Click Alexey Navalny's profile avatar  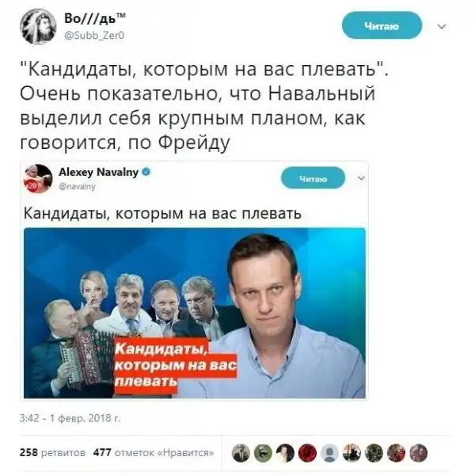(x=38, y=179)
